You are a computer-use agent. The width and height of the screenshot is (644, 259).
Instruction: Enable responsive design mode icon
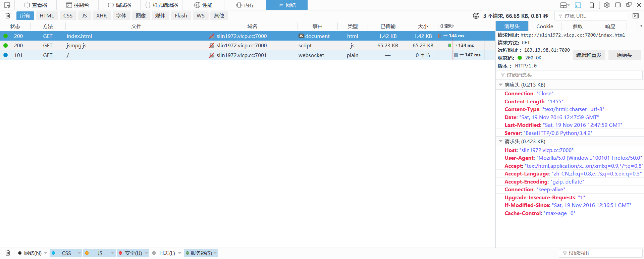[x=592, y=5]
